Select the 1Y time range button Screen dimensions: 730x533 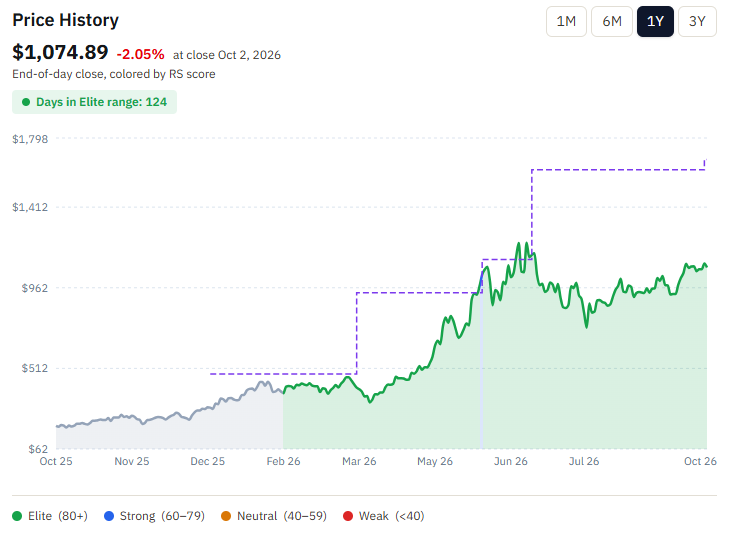coord(655,21)
